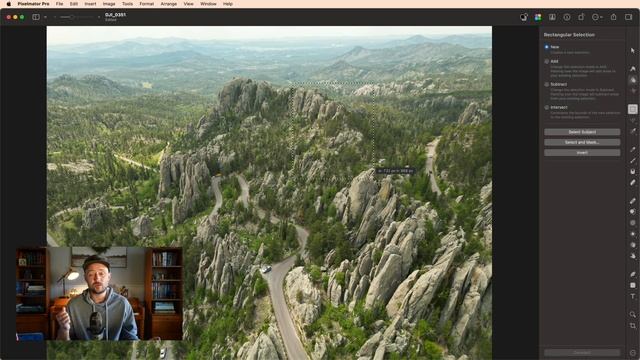Toggle the left sidebar layout button
Viewport: 640px width, 360px height.
tap(36, 17)
